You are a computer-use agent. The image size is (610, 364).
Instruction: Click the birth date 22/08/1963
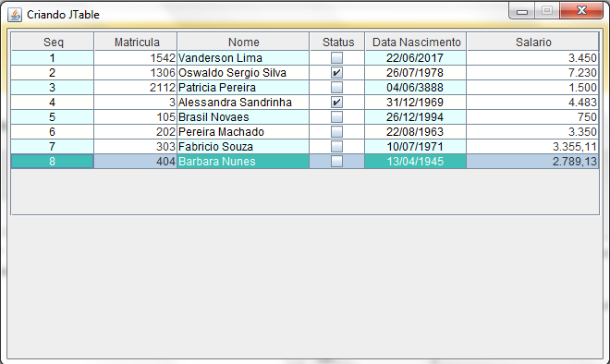point(415,132)
